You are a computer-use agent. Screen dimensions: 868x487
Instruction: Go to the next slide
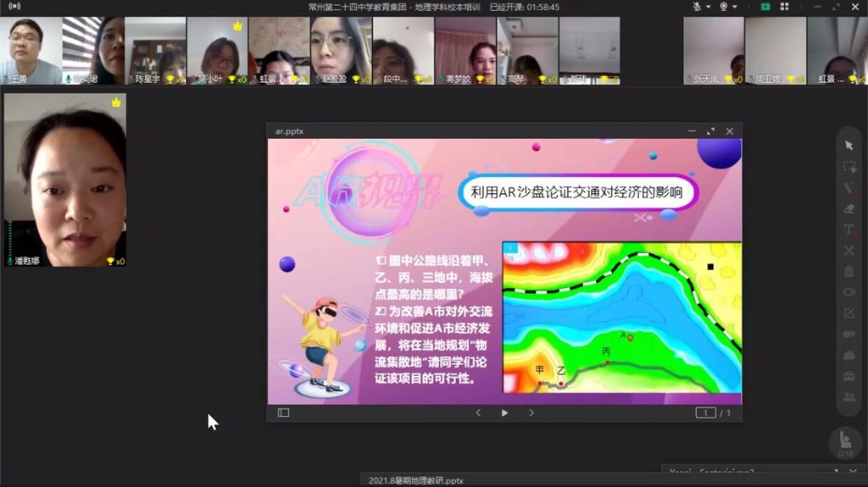pos(531,412)
